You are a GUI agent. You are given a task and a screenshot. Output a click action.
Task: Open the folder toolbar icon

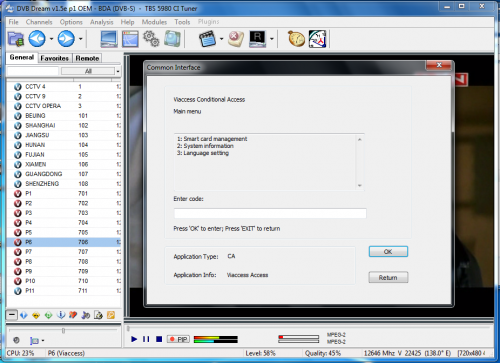pos(16,39)
